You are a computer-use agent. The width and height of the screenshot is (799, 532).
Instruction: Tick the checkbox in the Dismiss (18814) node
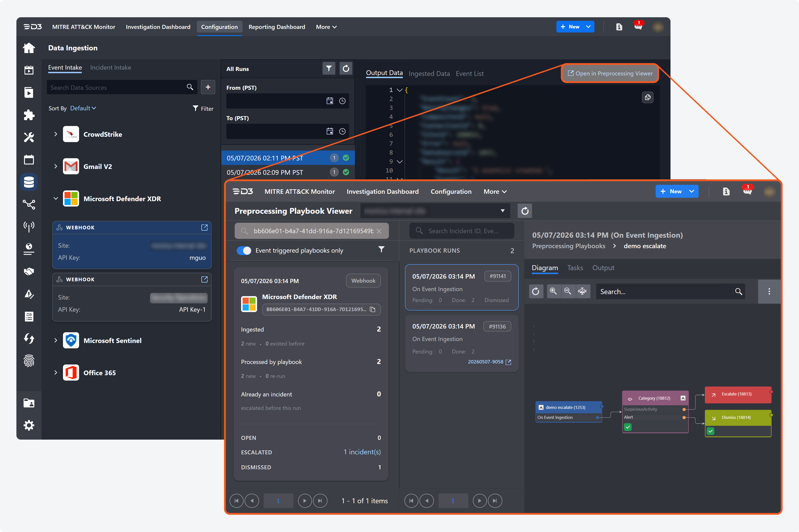coord(710,431)
